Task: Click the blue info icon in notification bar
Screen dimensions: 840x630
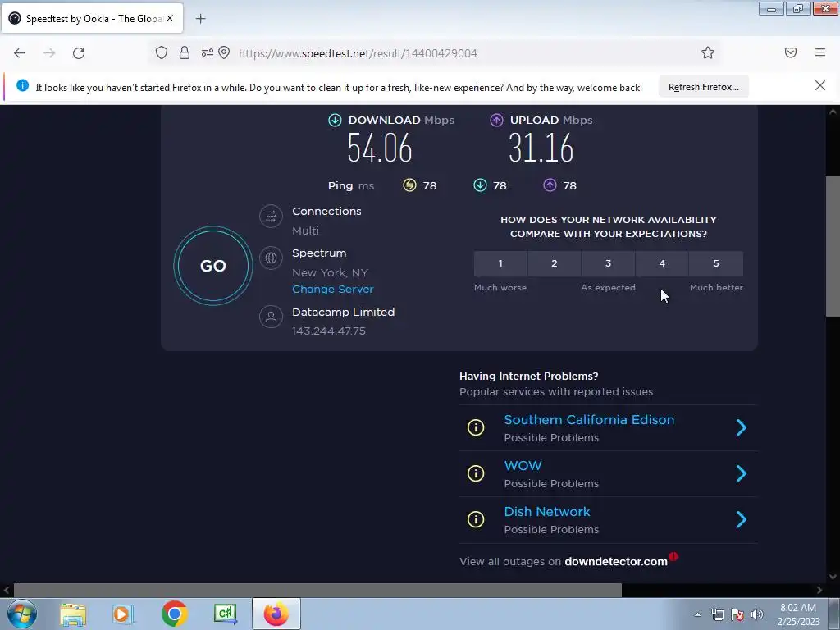Action: pyautogui.click(x=22, y=85)
